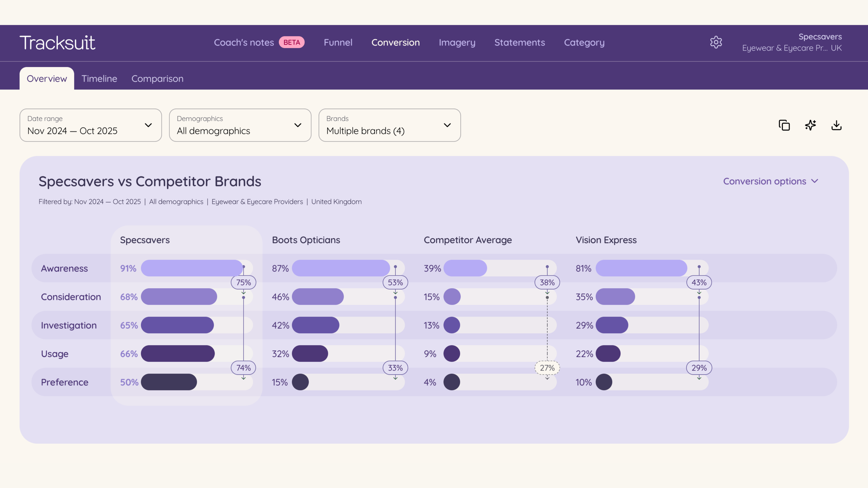868x488 pixels.
Task: Open the Funnel menu item
Action: click(x=338, y=42)
